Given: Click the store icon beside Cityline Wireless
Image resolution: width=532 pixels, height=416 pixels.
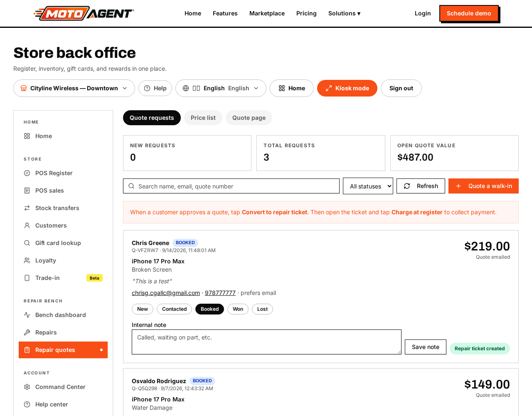Looking at the screenshot, I should coord(24,88).
